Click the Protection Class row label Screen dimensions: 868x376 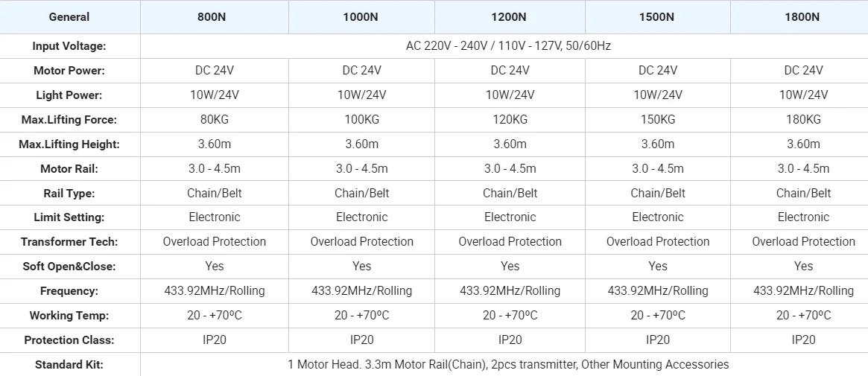pyautogui.click(x=69, y=340)
